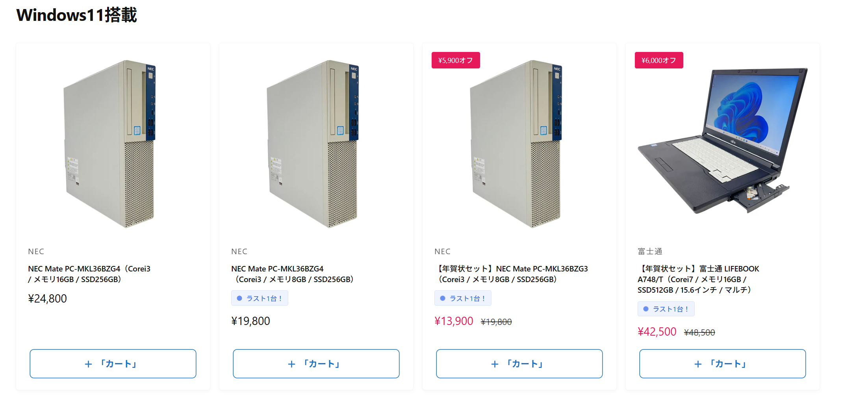Click the 富士通 brand label

coord(650,251)
